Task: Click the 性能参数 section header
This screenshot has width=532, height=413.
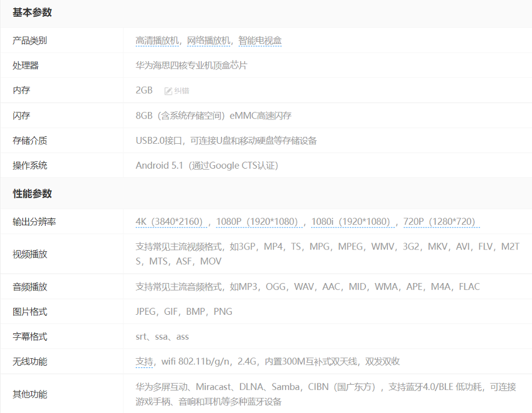Action: tap(32, 194)
